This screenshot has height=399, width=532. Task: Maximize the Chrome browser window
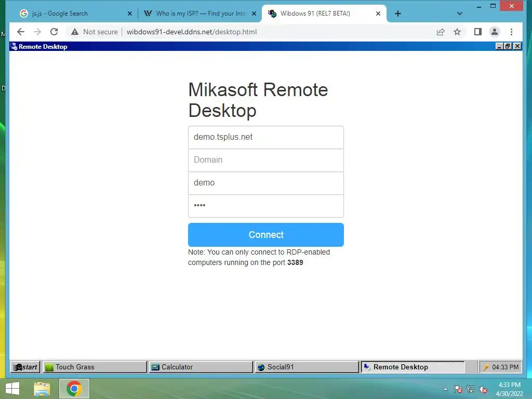pos(494,6)
